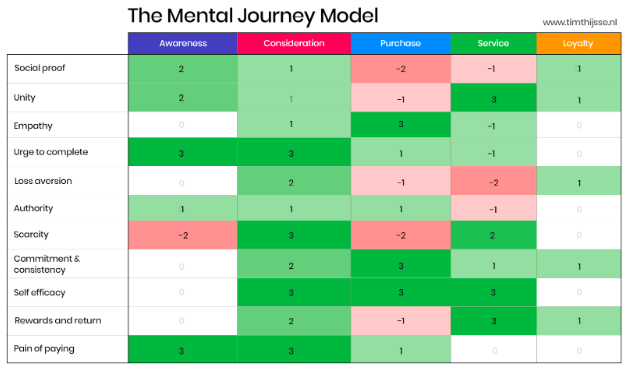Click the Social proof row label
Viewport: 637px width, 375px height.
click(40, 68)
